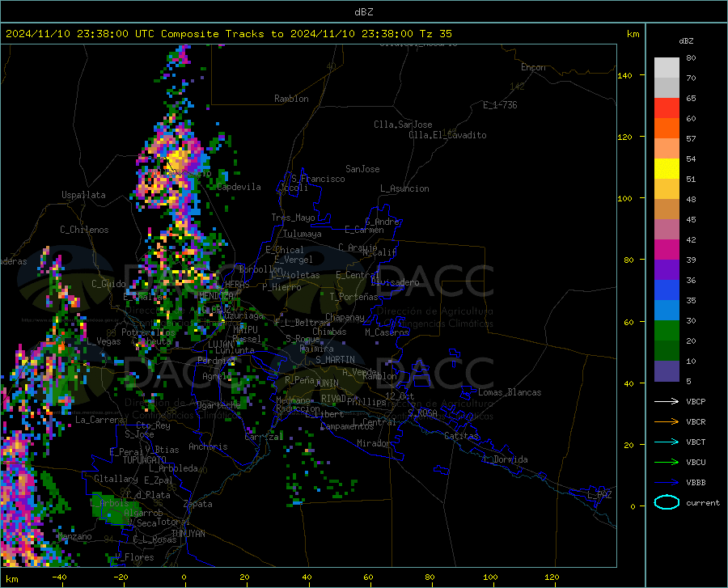Click the TUPUNGATO town label
This screenshot has height=588, width=728.
(145, 460)
